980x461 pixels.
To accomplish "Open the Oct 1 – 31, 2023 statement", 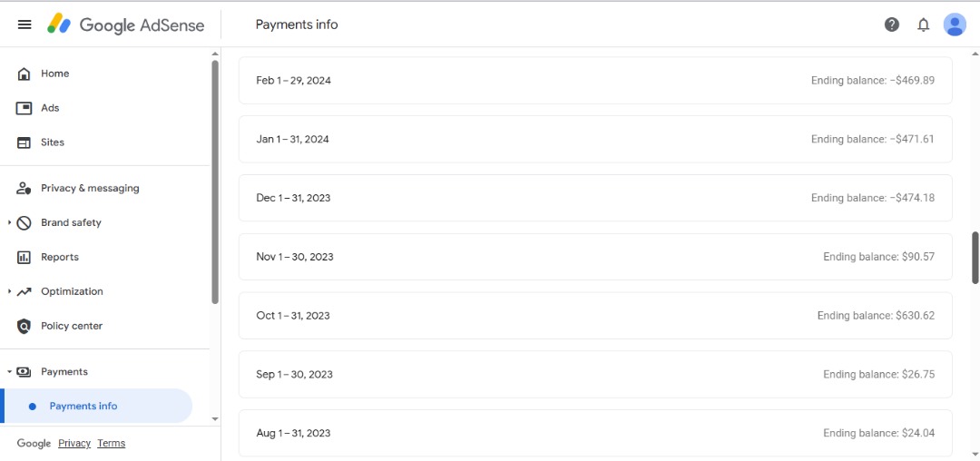I will point(595,316).
